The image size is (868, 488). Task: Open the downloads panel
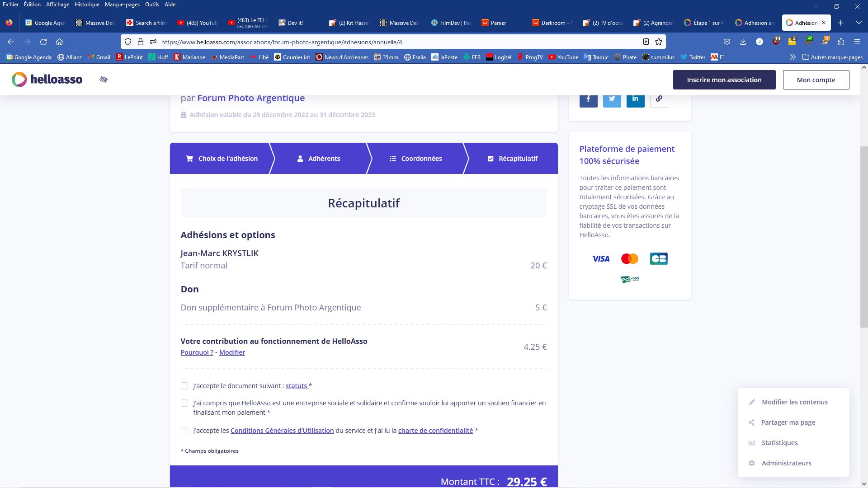tap(743, 42)
